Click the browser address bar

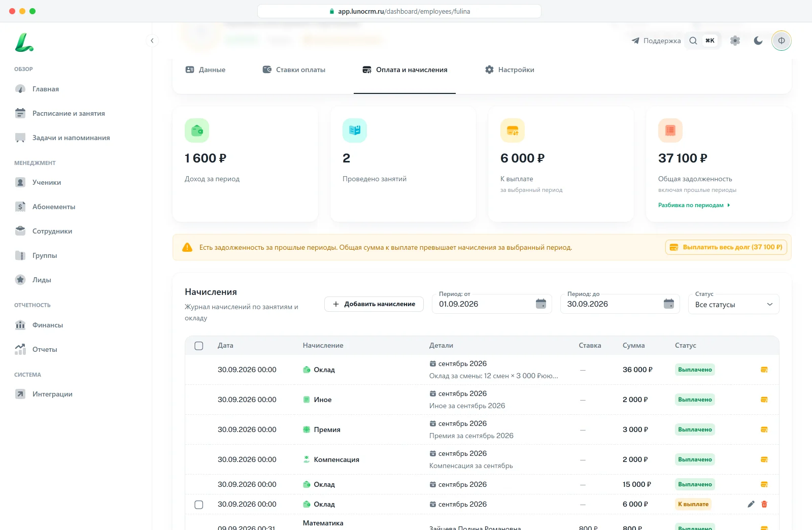pos(399,11)
